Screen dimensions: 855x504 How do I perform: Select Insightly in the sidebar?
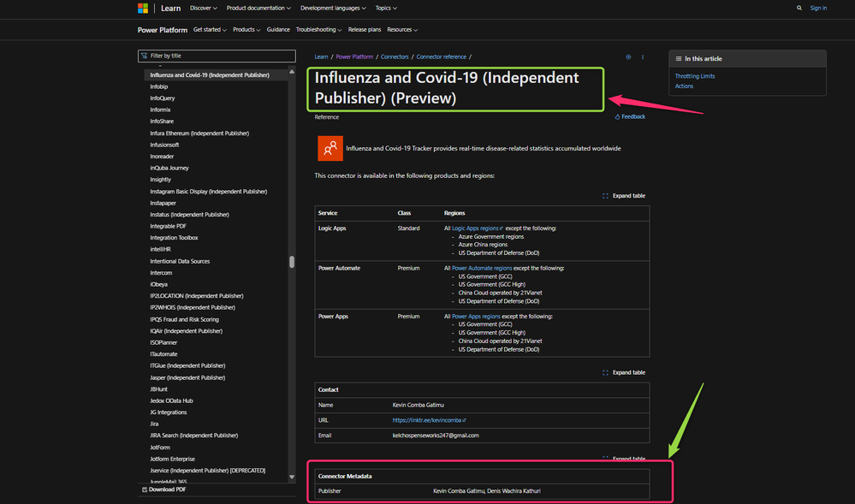(160, 180)
